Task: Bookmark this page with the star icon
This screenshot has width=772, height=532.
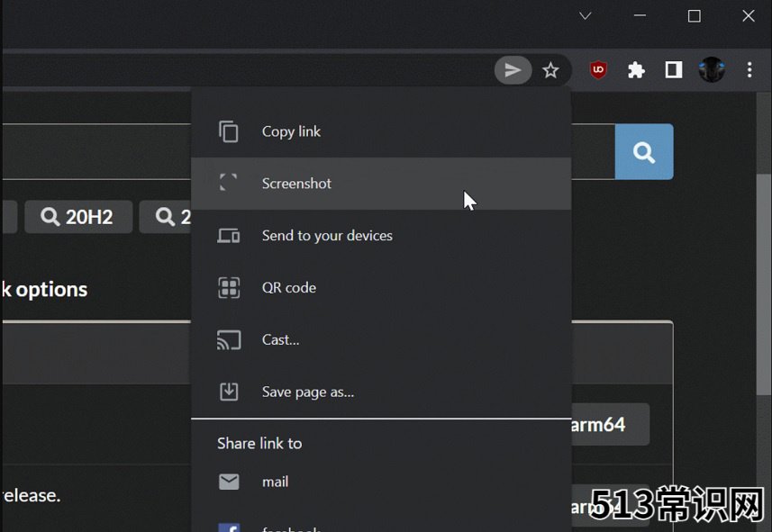Action: click(x=550, y=70)
